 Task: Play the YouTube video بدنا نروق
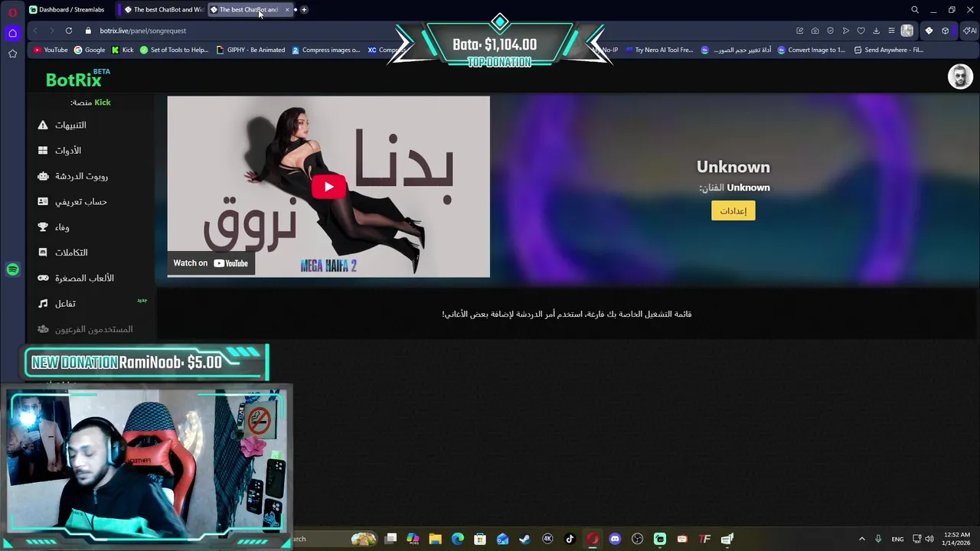click(x=328, y=187)
